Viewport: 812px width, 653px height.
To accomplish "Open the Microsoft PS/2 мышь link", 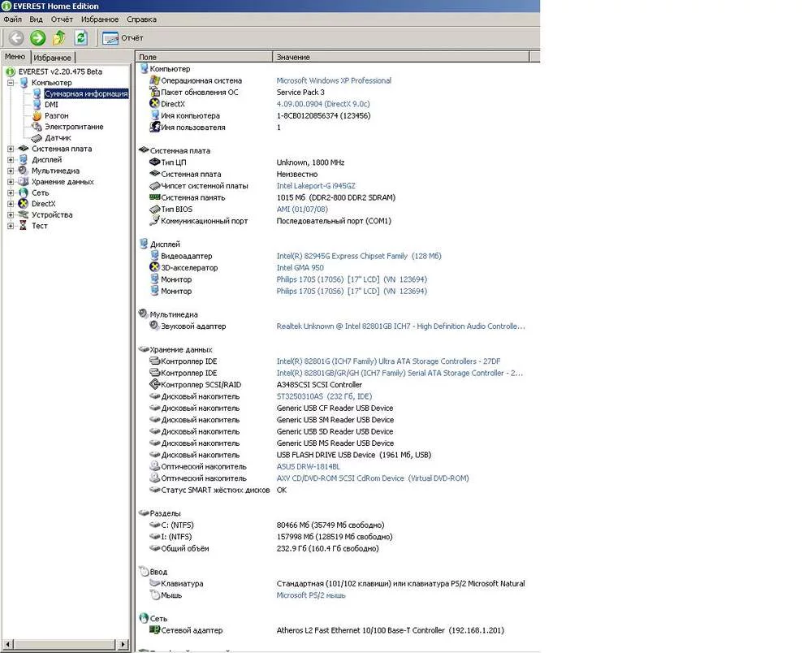I will point(311,595).
